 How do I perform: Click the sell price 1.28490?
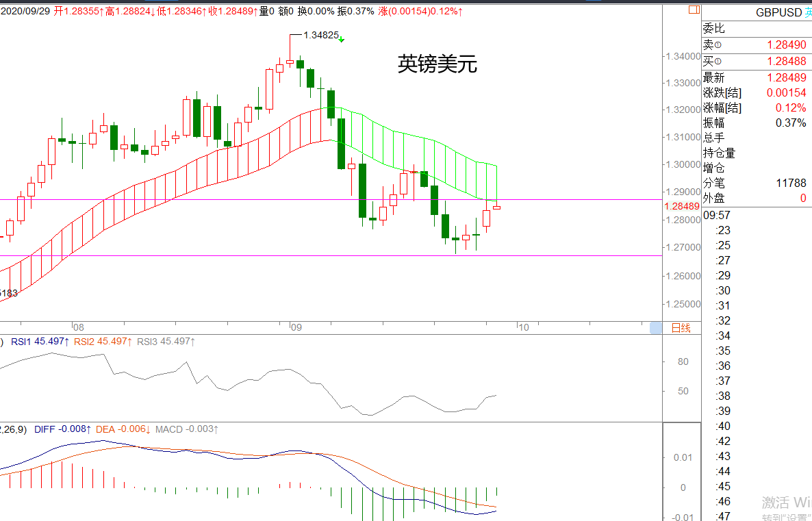[786, 46]
